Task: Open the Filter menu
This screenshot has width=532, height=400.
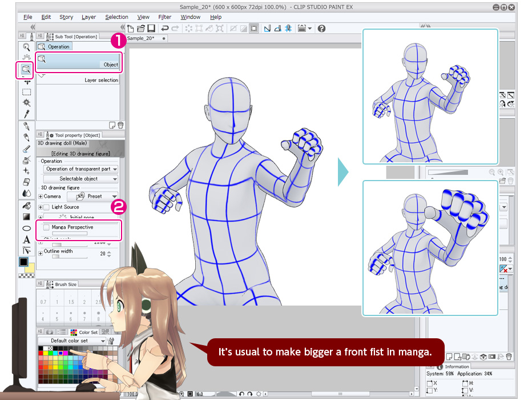Action: 164,17
